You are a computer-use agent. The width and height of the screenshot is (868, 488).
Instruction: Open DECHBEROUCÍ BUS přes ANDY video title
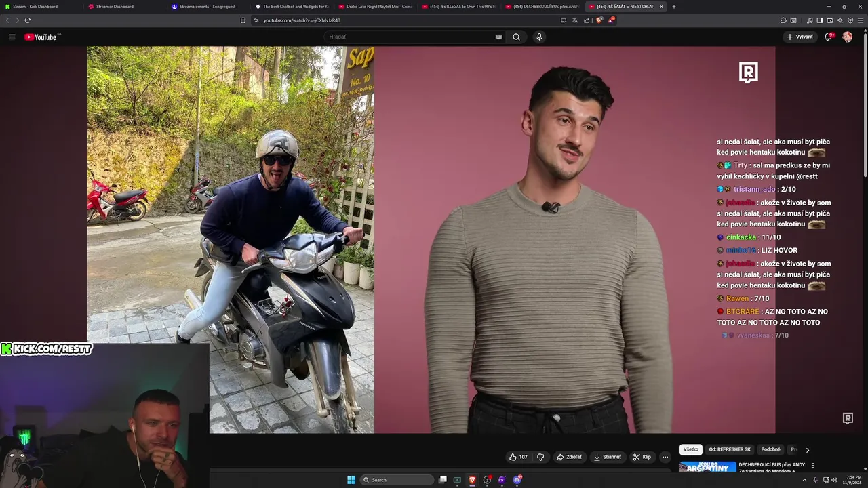click(x=772, y=465)
